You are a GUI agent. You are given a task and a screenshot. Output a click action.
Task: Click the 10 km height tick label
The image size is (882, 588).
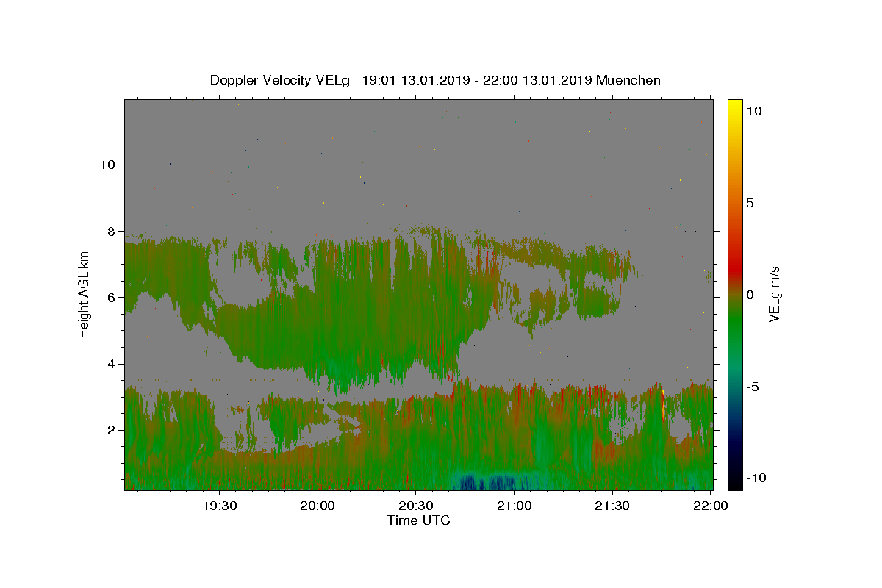pos(106,165)
